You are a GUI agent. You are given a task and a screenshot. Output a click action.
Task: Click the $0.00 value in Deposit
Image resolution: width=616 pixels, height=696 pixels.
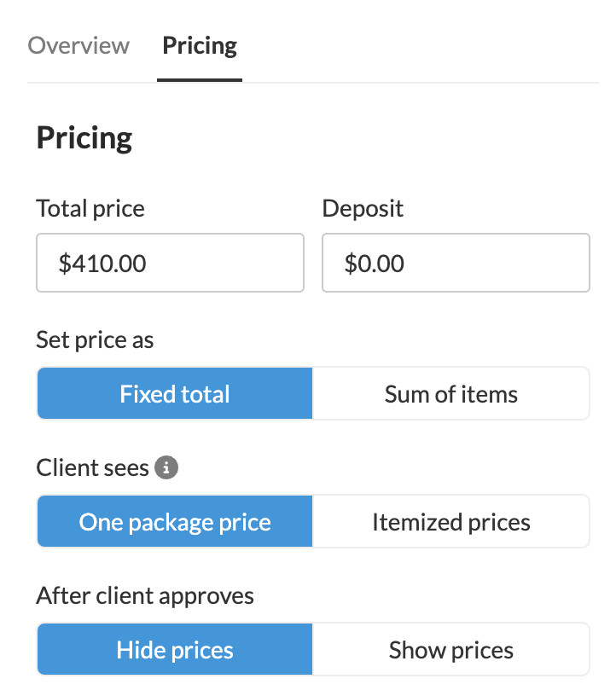click(x=374, y=264)
